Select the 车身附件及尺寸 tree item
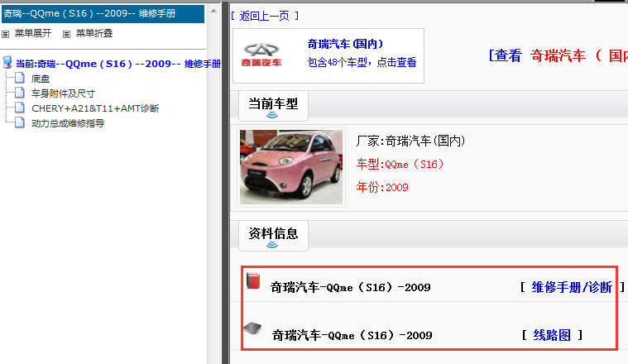628x364 pixels. [x=63, y=93]
